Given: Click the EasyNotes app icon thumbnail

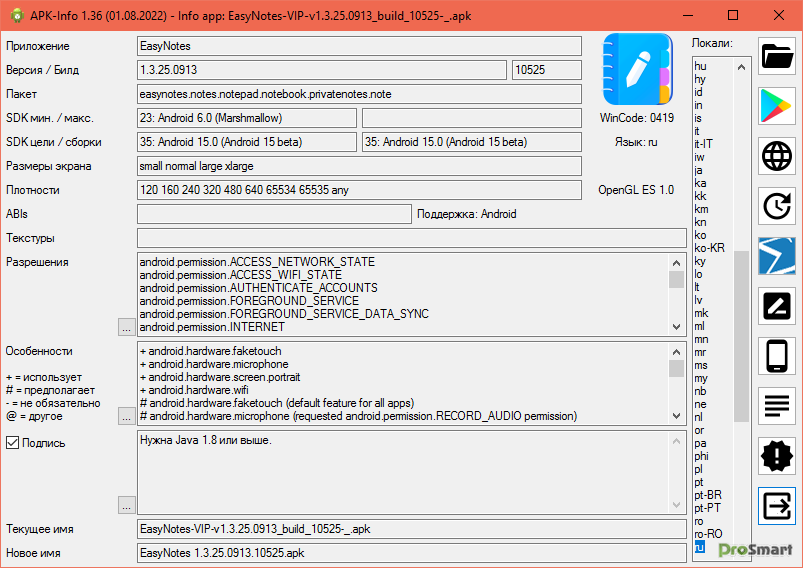Looking at the screenshot, I should pos(635,70).
